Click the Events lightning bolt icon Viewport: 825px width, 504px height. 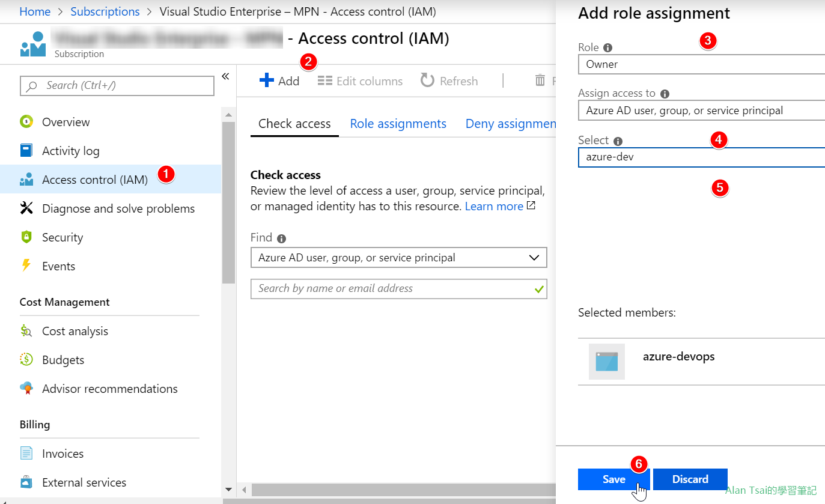26,266
